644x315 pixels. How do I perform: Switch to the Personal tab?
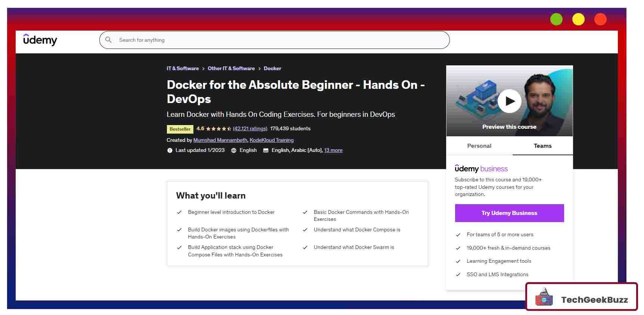tap(479, 146)
